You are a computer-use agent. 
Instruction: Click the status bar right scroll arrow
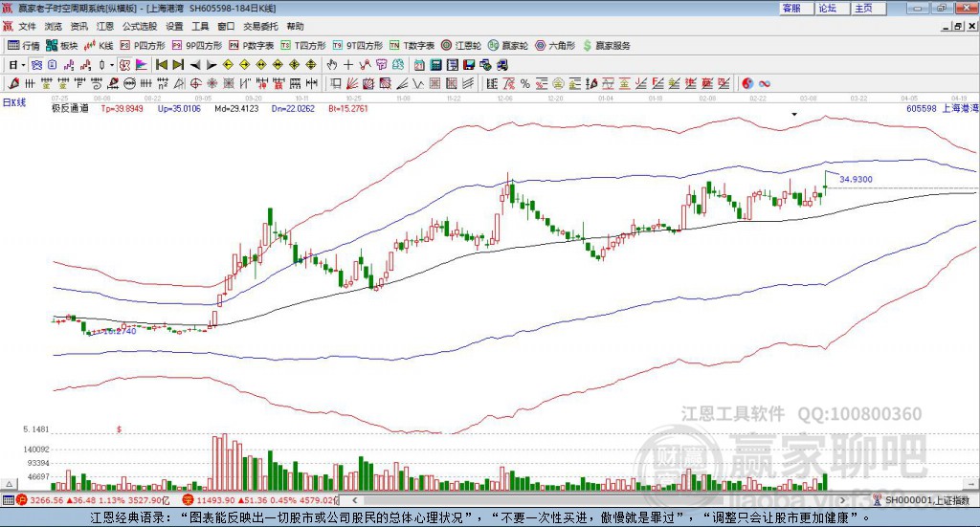click(x=842, y=500)
